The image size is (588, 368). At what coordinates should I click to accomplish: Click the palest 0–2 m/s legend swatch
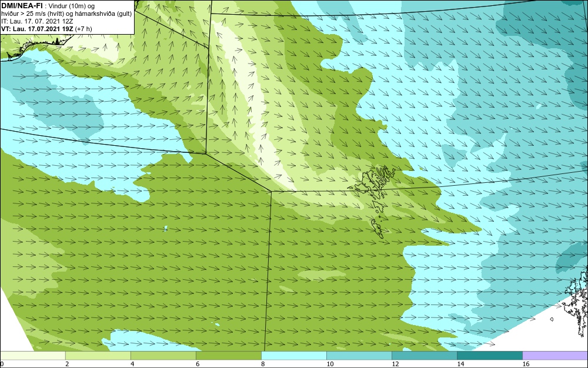tap(32, 355)
